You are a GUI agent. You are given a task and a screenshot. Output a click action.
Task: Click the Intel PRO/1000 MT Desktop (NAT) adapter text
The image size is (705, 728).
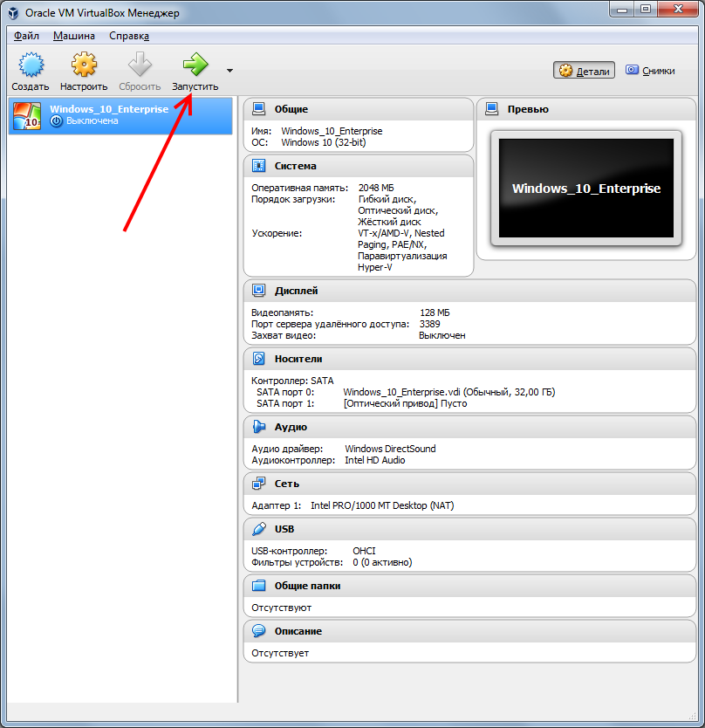click(x=382, y=505)
